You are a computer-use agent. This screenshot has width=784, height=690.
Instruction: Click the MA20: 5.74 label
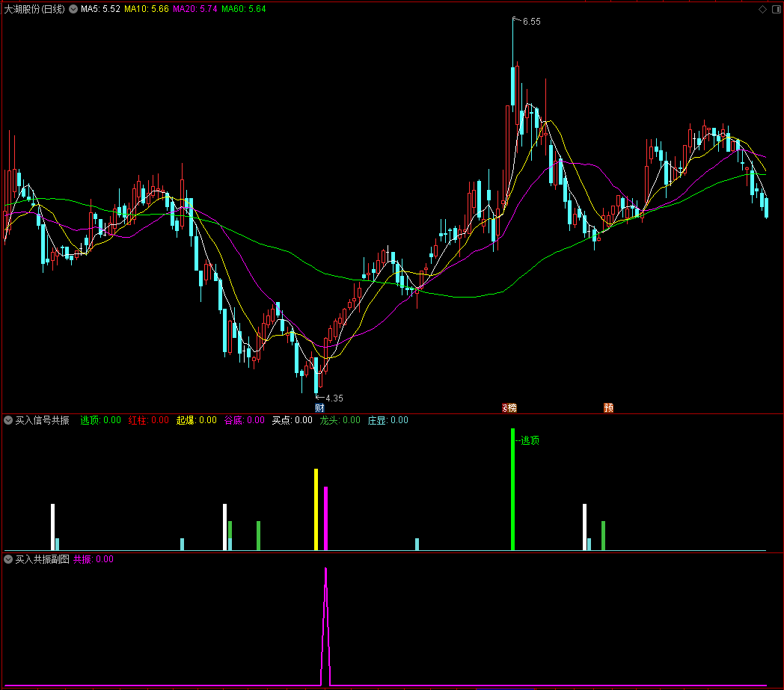[195, 9]
